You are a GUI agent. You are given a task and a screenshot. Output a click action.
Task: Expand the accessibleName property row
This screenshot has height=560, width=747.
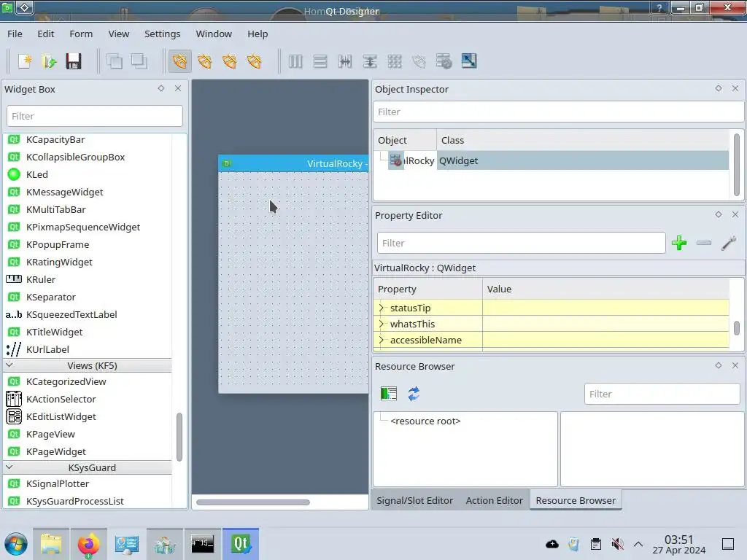[x=381, y=340]
